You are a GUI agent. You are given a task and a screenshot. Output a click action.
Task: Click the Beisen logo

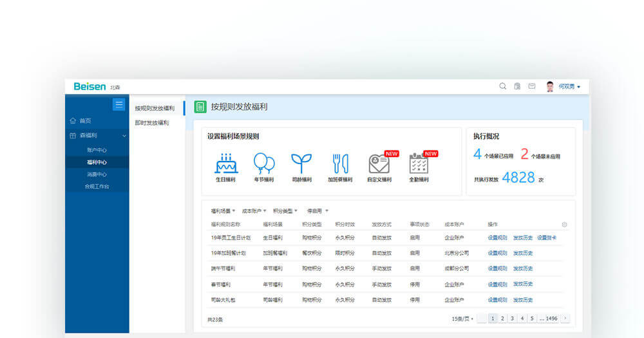[x=90, y=86]
